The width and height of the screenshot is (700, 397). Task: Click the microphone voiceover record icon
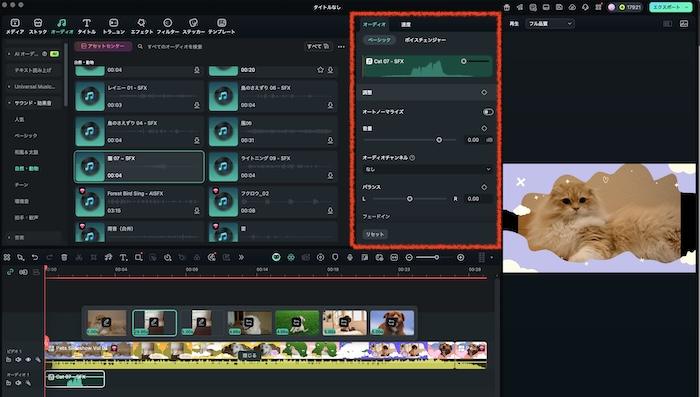point(350,257)
